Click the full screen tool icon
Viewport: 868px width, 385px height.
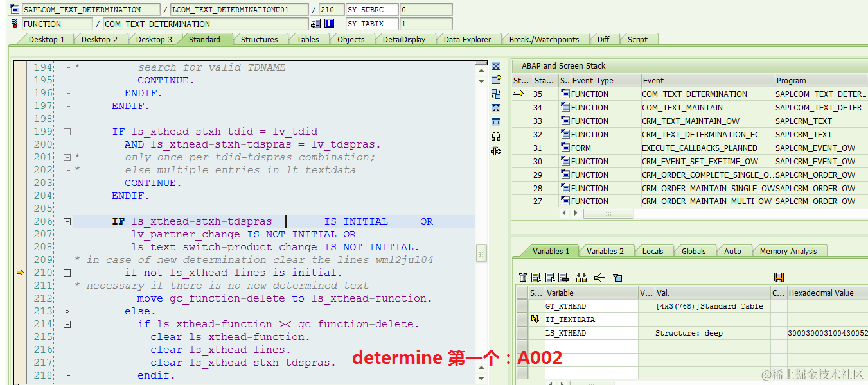pyautogui.click(x=496, y=108)
